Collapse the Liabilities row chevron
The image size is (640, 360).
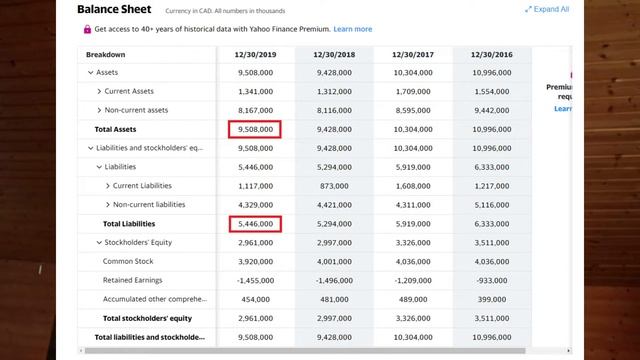pos(99,167)
